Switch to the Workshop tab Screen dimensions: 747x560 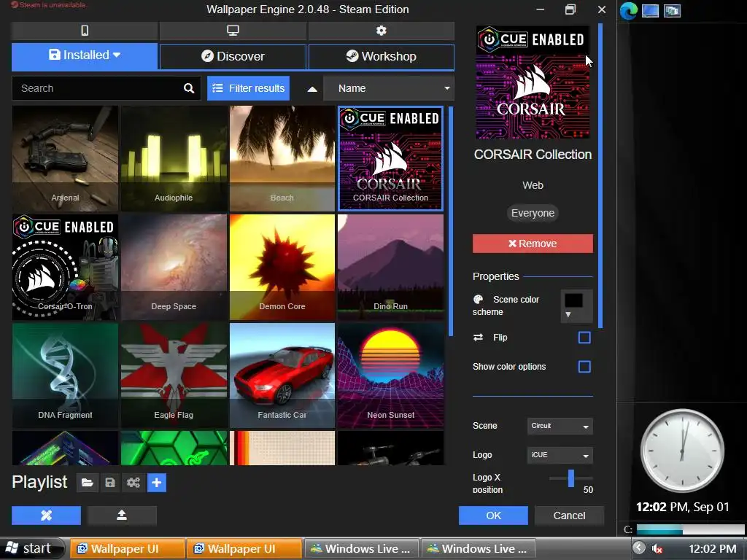[381, 57]
